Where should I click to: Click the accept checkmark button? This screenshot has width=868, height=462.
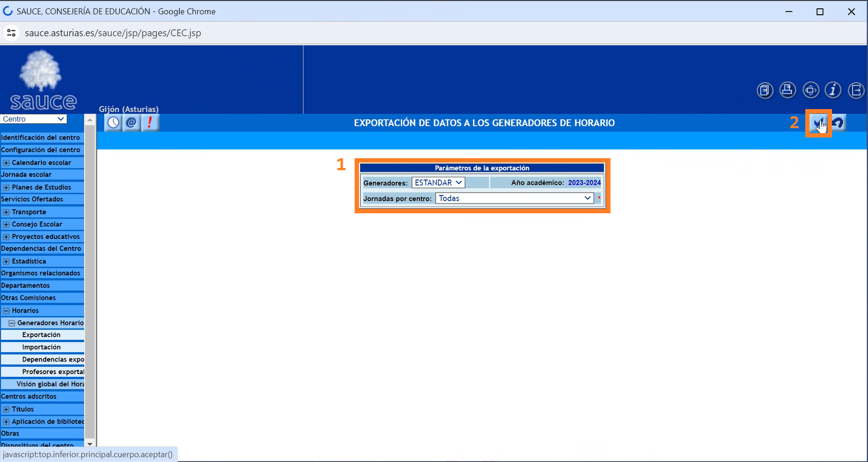click(818, 123)
